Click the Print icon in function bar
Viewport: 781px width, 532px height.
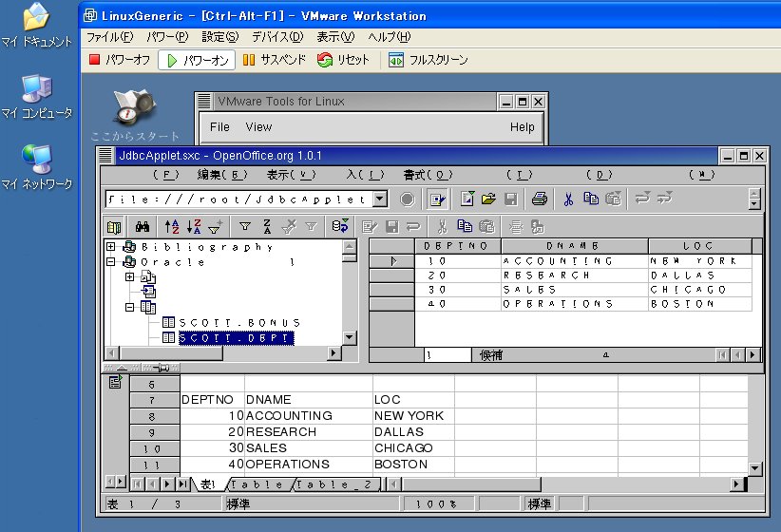tap(540, 199)
